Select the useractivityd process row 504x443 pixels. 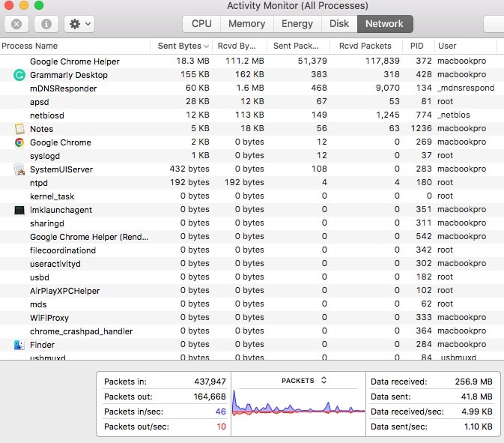pos(252,264)
